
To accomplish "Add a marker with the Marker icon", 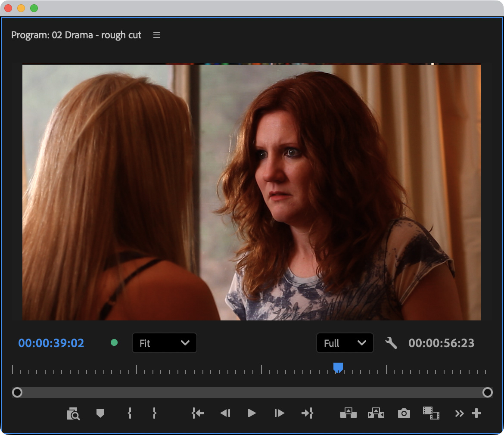I will [100, 413].
